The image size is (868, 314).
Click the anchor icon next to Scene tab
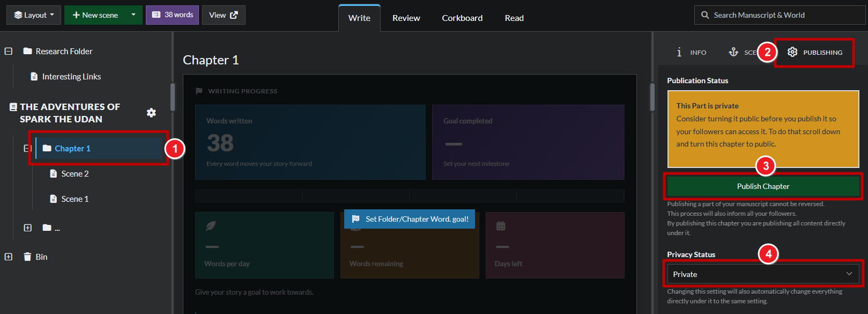[x=733, y=52]
